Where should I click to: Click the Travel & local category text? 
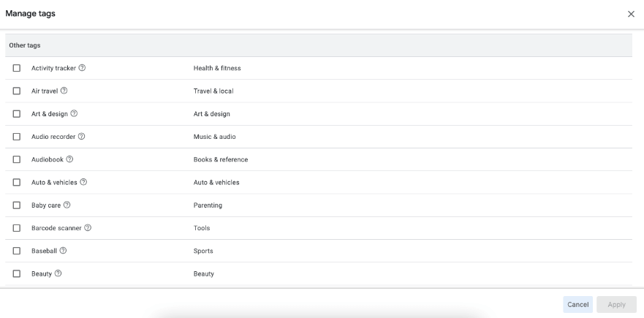pos(213,91)
